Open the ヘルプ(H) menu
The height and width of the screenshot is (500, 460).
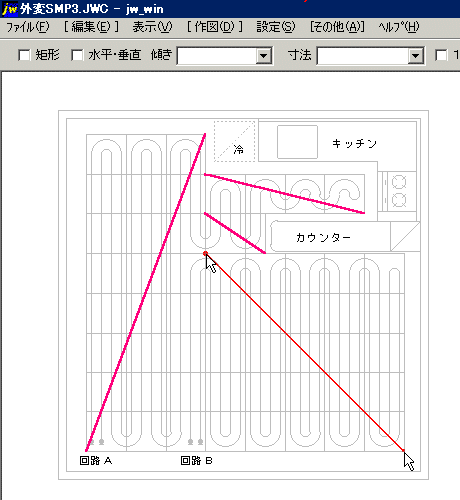pyautogui.click(x=399, y=27)
